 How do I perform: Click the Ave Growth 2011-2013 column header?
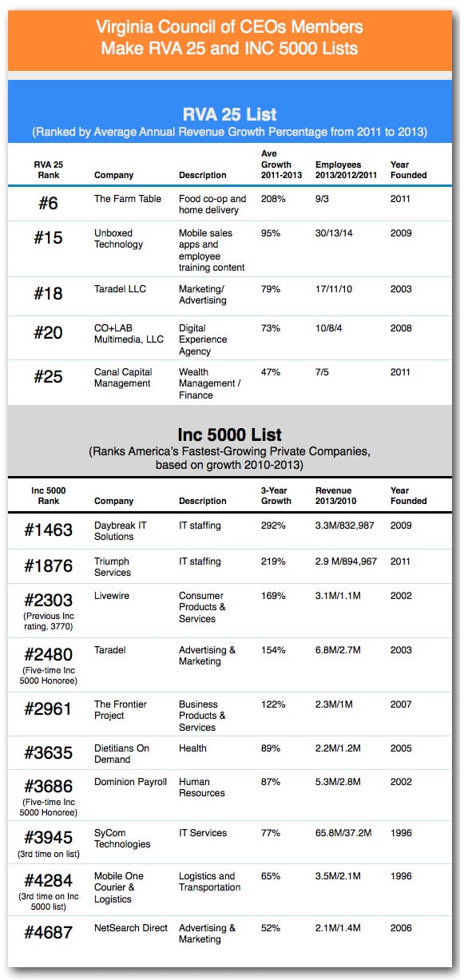click(282, 164)
